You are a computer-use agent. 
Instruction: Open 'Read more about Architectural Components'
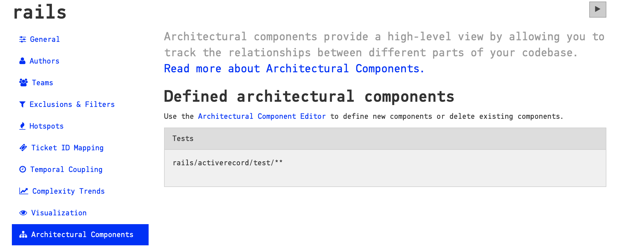[294, 68]
